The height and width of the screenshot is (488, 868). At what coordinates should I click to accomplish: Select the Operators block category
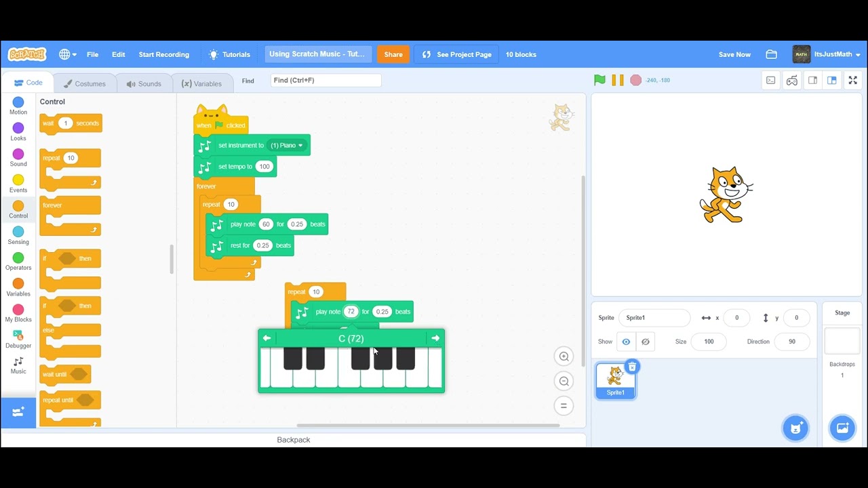[18, 262]
